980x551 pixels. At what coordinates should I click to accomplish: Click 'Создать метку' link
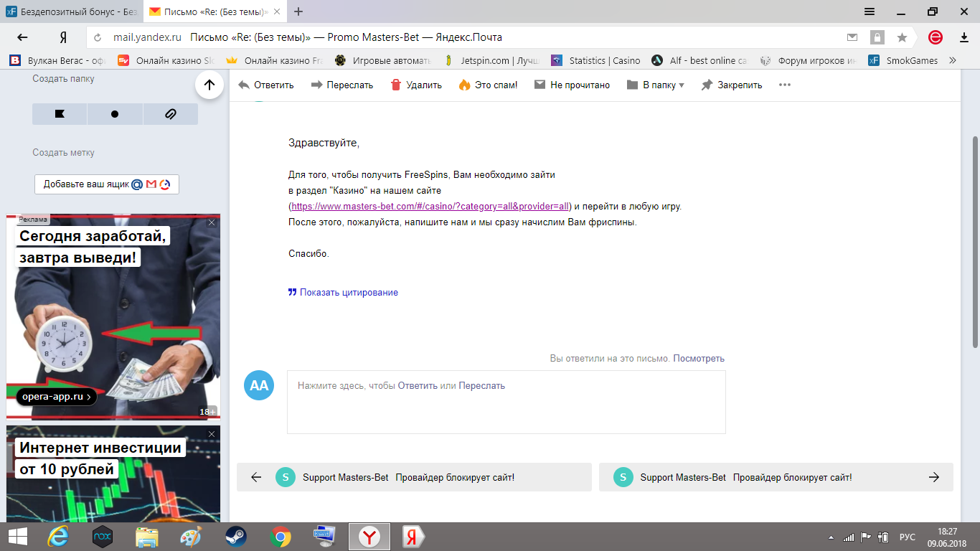coord(63,153)
